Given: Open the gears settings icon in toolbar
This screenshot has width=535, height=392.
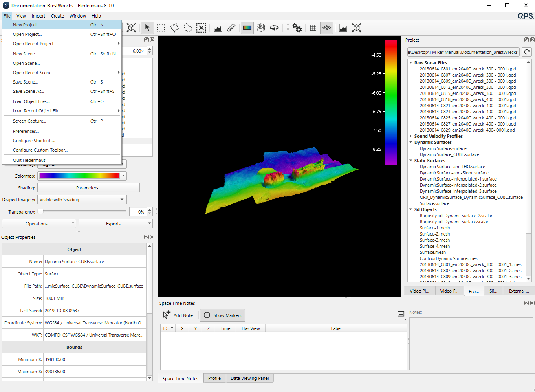Looking at the screenshot, I should (297, 28).
